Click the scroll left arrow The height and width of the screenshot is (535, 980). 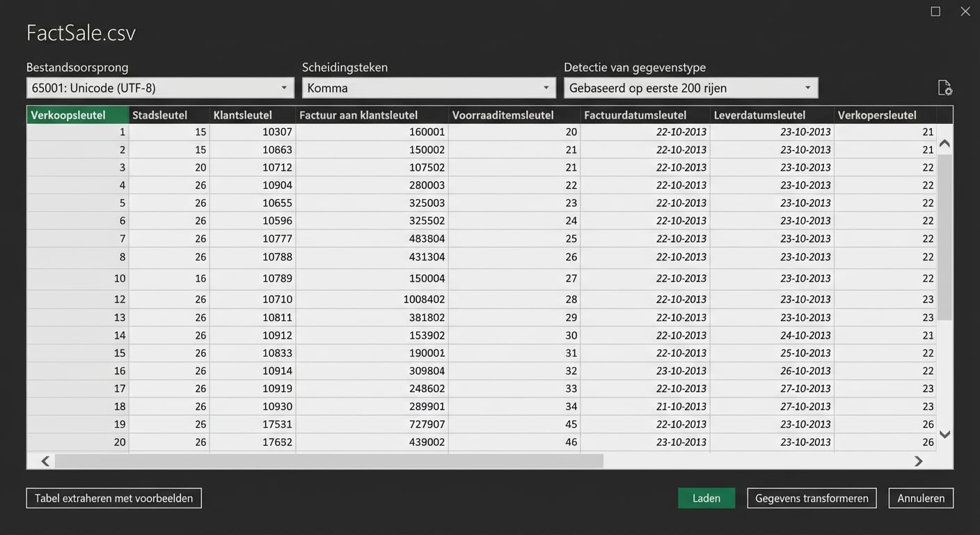[45, 460]
